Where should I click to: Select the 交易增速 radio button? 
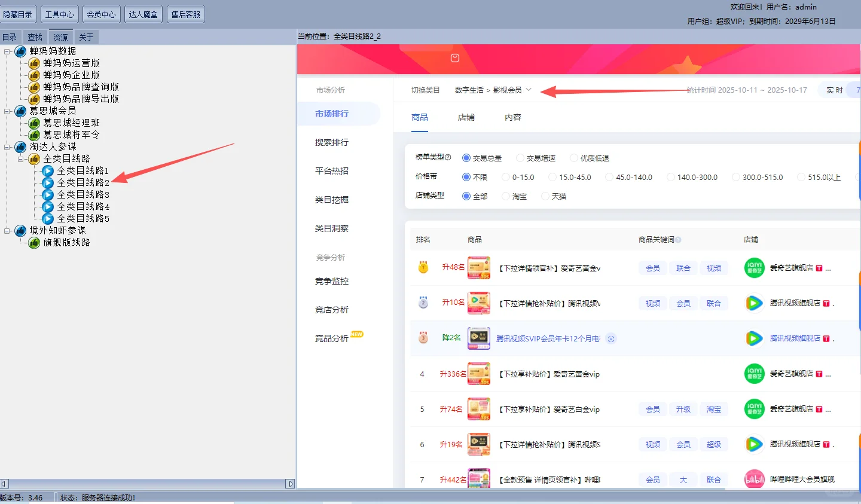[520, 158]
